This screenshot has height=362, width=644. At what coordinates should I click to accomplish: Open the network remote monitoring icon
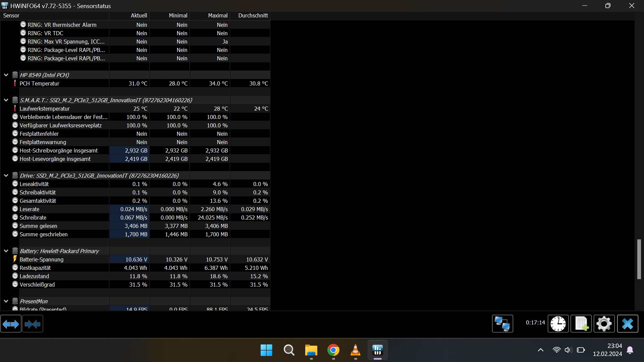coord(502,324)
